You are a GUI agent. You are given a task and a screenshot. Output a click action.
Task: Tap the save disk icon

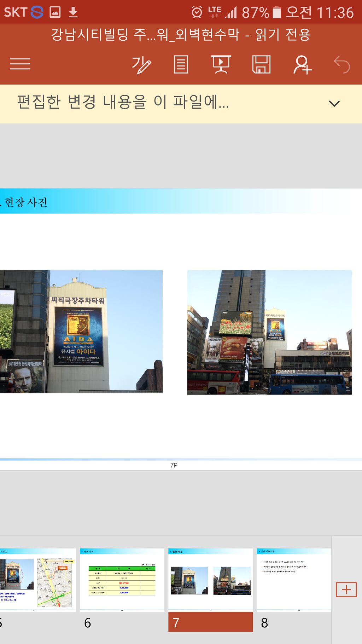click(x=261, y=65)
